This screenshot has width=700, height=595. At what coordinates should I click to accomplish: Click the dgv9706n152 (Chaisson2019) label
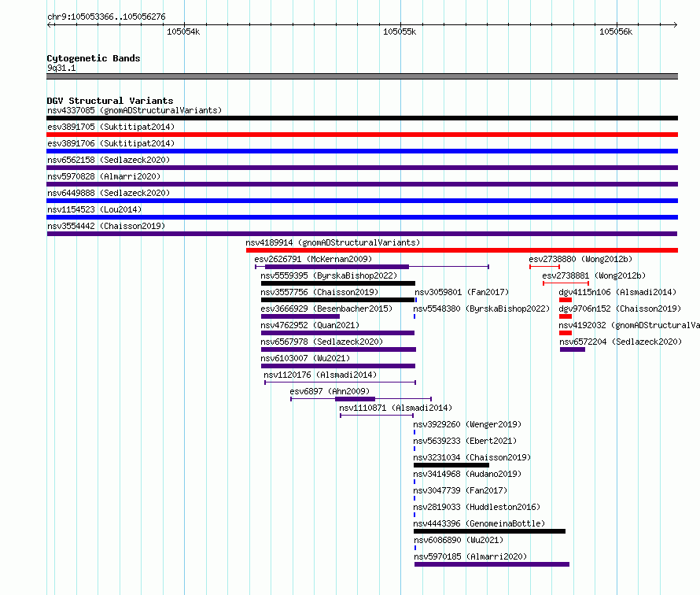coord(620,309)
